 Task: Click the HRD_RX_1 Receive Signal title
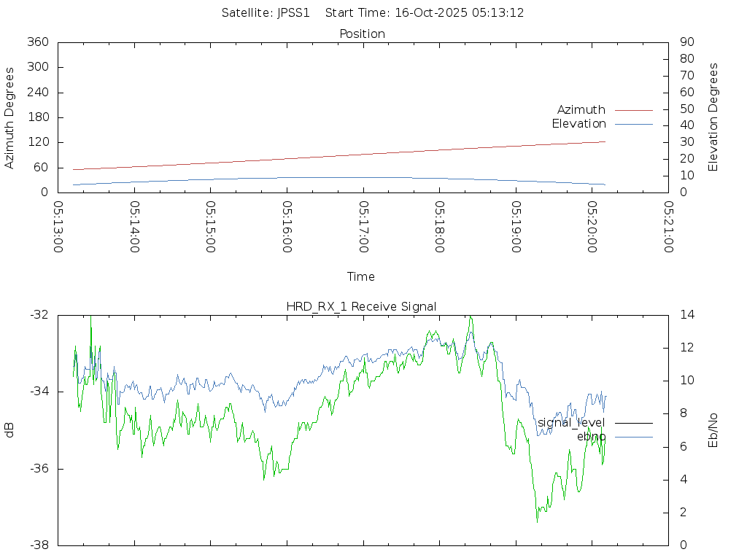pyautogui.click(x=362, y=307)
